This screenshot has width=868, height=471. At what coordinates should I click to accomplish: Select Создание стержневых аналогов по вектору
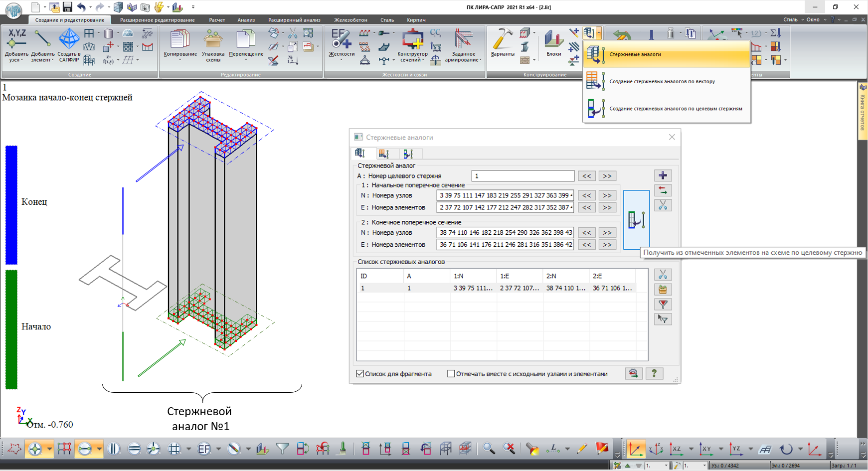[x=662, y=81]
